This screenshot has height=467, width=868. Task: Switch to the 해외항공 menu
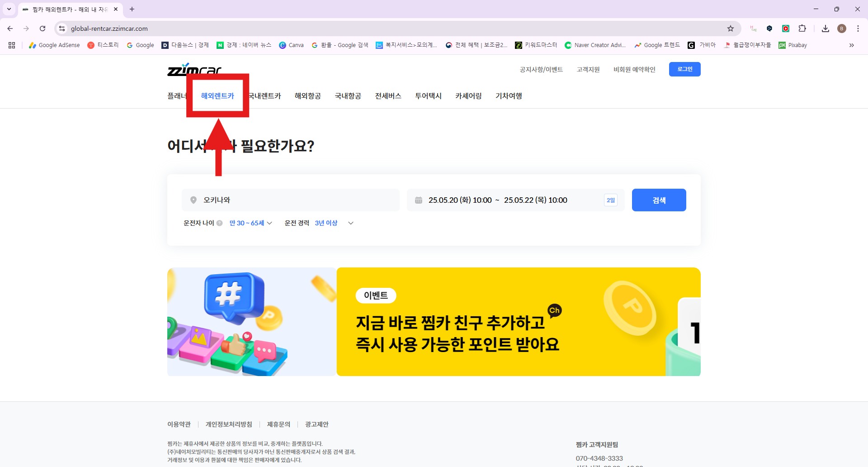click(307, 95)
